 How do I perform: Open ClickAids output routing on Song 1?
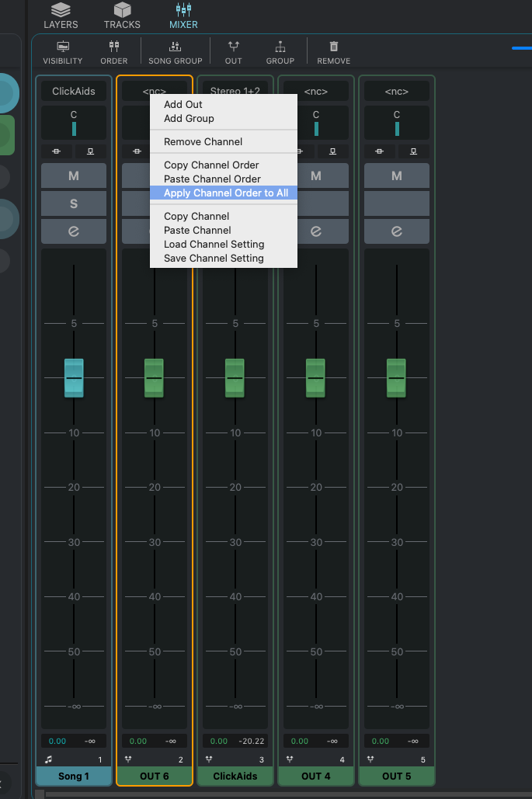tap(74, 91)
